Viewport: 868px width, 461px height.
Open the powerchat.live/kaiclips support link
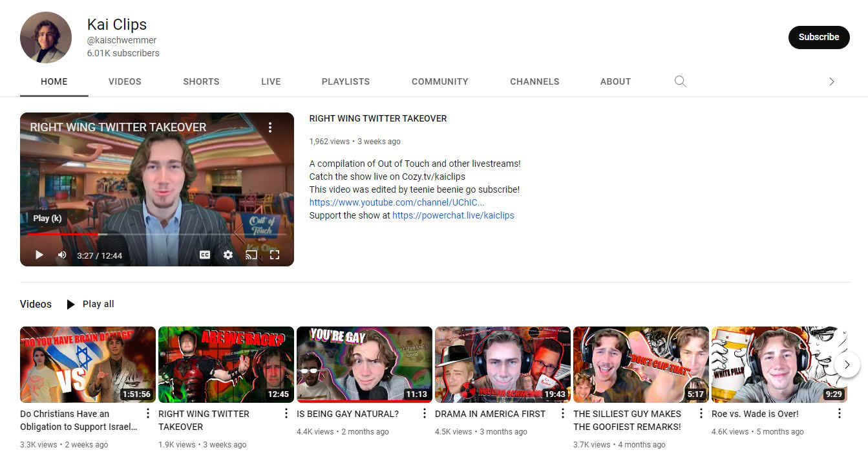tap(453, 215)
